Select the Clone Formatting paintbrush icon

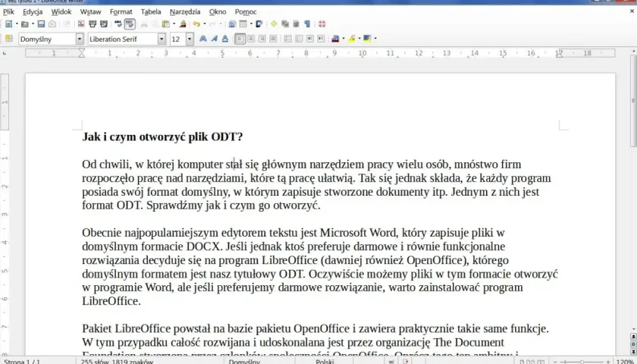(183, 24)
